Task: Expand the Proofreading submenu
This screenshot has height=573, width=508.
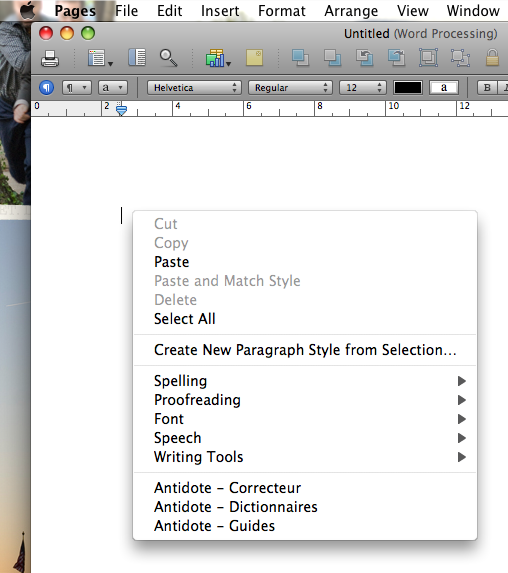Action: click(305, 400)
